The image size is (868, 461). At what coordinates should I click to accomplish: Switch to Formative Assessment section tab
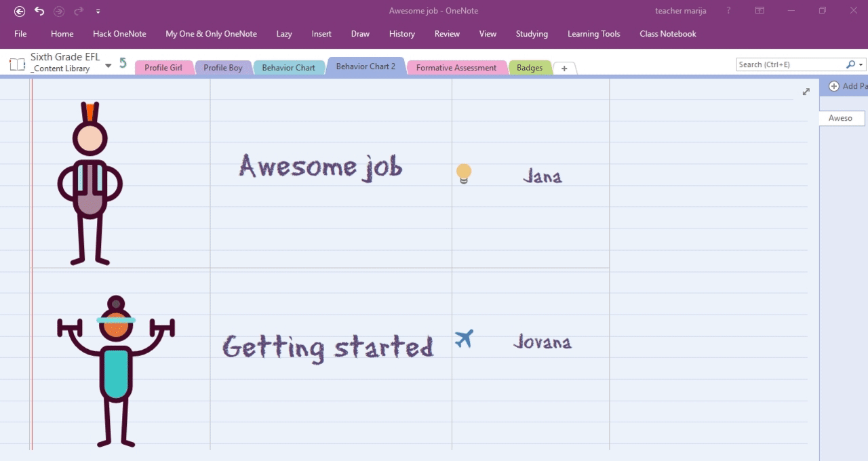pos(456,68)
